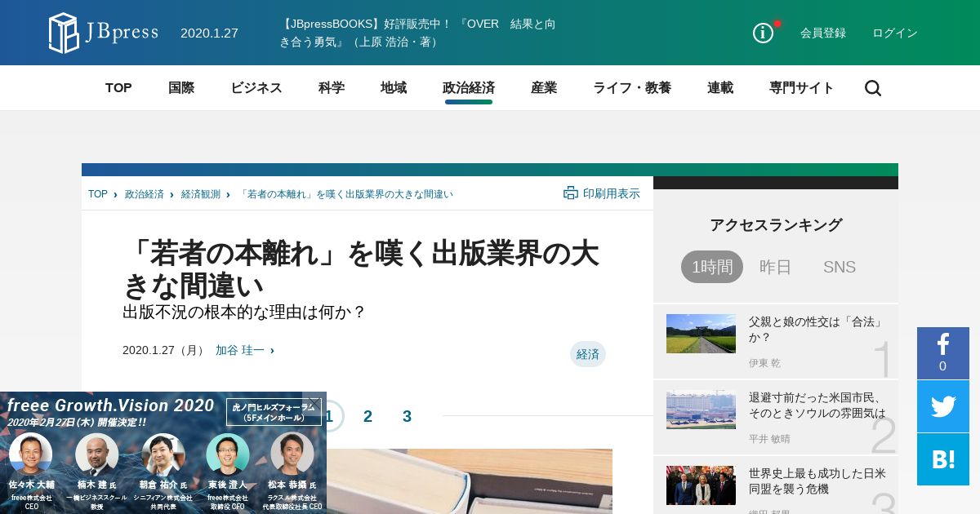Image resolution: width=980 pixels, height=514 pixels.
Task: Click the 経済観測 breadcrumb link
Action: (x=201, y=194)
